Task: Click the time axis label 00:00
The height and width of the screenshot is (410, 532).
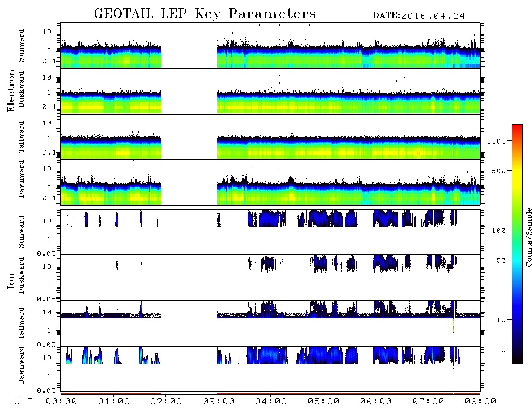Action: pos(61,402)
